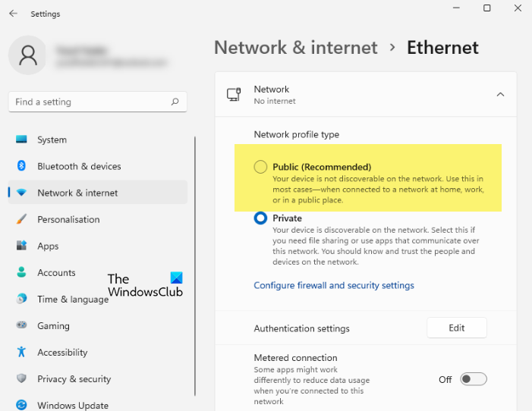The height and width of the screenshot is (411, 532).
Task: Open Windows Update in the sidebar
Action: tap(73, 405)
